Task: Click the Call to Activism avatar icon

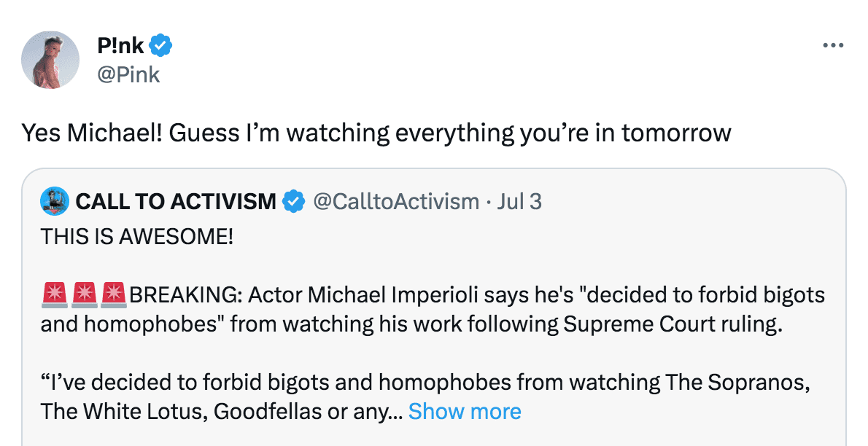Action: [55, 201]
